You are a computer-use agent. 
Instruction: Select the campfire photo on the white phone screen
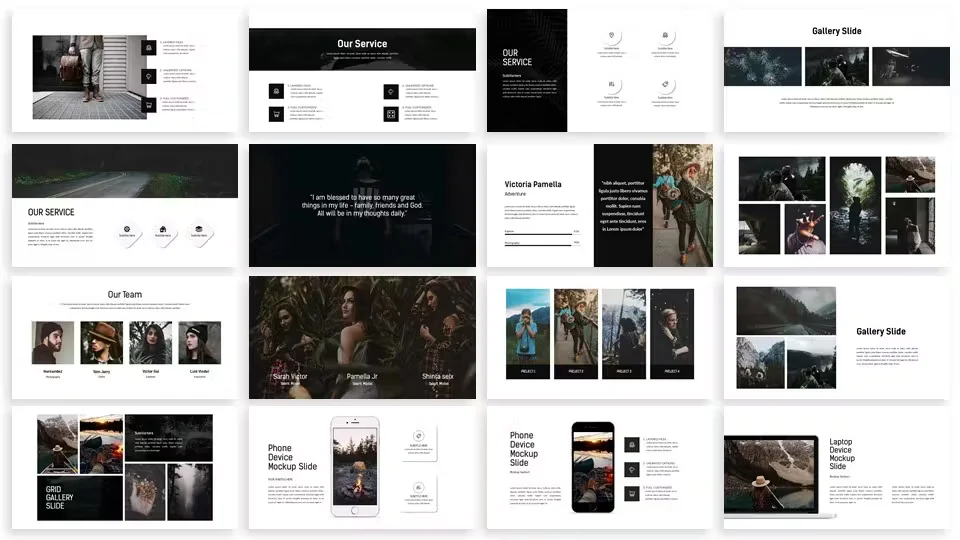pyautogui.click(x=354, y=465)
